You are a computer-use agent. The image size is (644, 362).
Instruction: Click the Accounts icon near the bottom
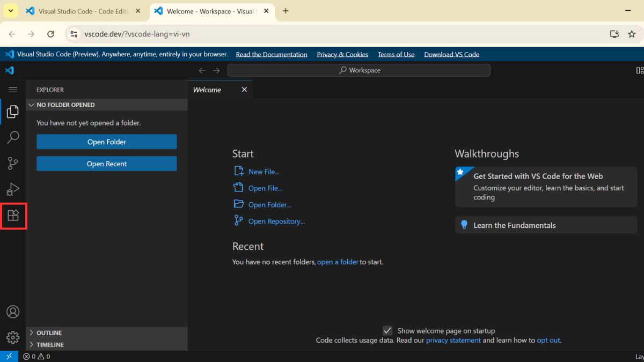[x=13, y=311]
